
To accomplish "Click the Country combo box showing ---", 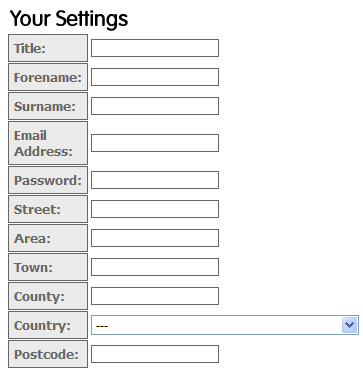I will pos(225,325).
